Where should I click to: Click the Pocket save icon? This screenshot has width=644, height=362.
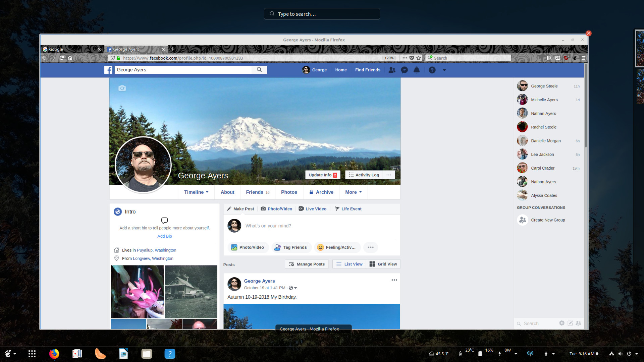coord(412,58)
